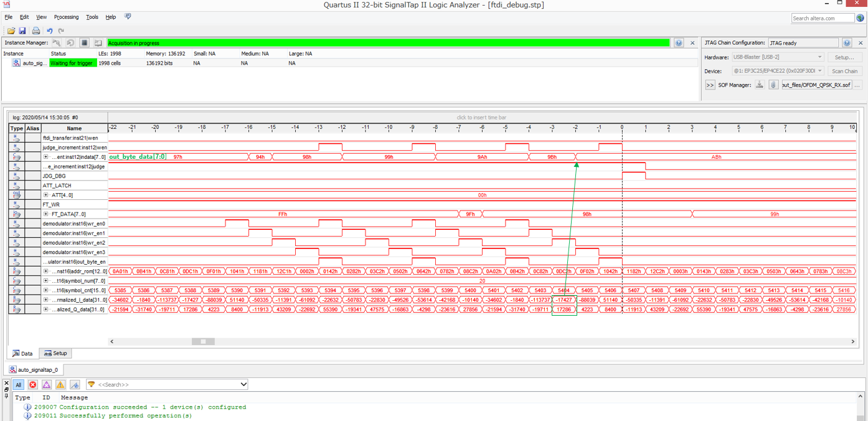
Task: Open help for the Instance Manager panel
Action: (x=679, y=43)
